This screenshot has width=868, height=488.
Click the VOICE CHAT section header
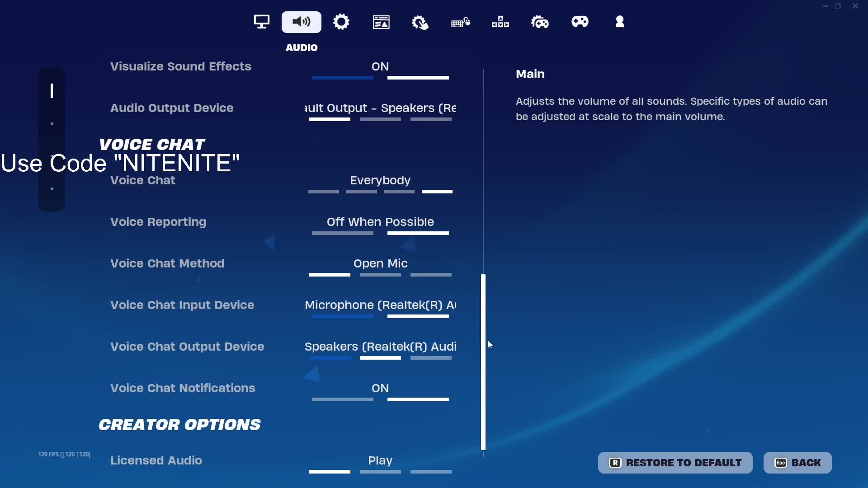tap(152, 145)
